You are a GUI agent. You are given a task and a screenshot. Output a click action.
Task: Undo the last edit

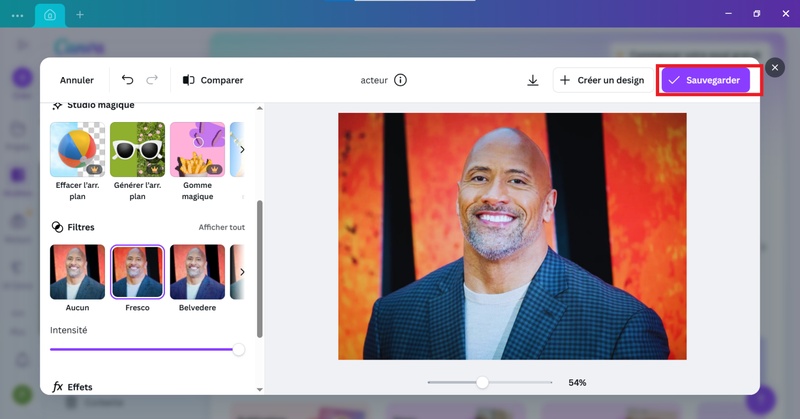click(128, 80)
